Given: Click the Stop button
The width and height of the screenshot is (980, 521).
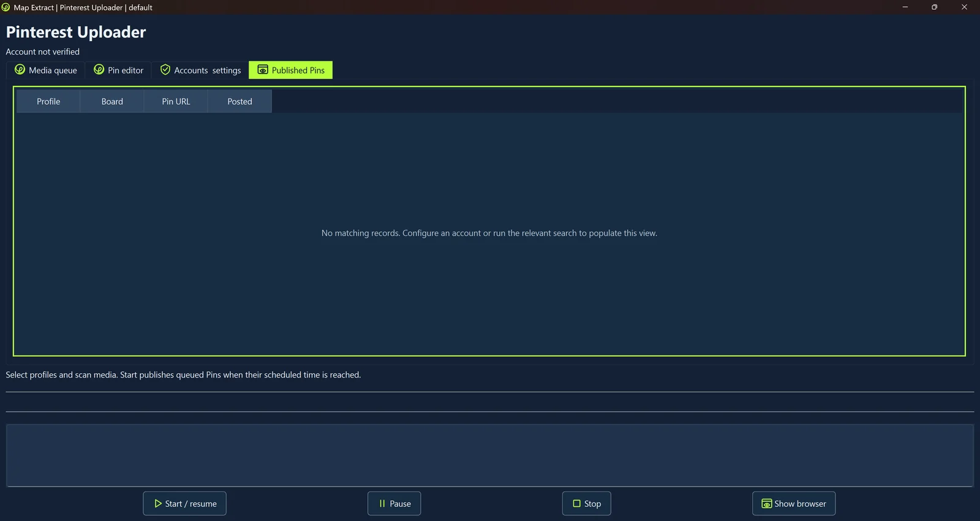Looking at the screenshot, I should tap(587, 503).
